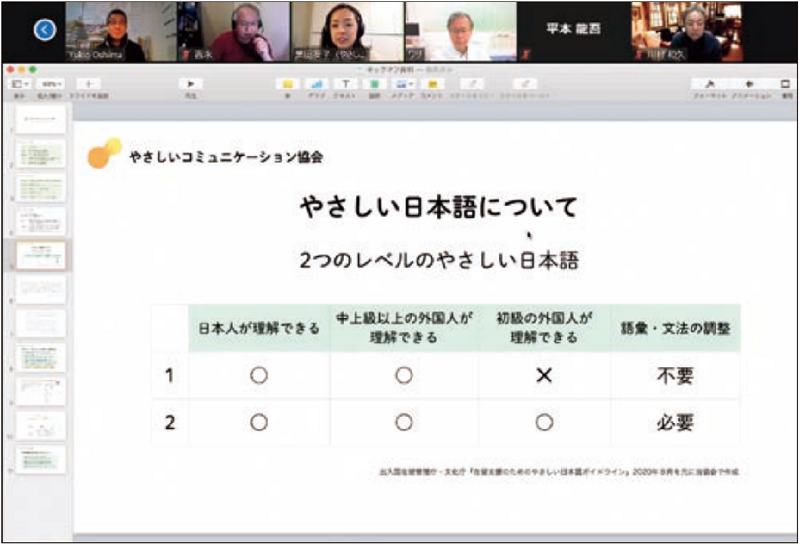The height and width of the screenshot is (545, 800).
Task: Select slide 1 thumbnail in navigator
Action: click(40, 119)
